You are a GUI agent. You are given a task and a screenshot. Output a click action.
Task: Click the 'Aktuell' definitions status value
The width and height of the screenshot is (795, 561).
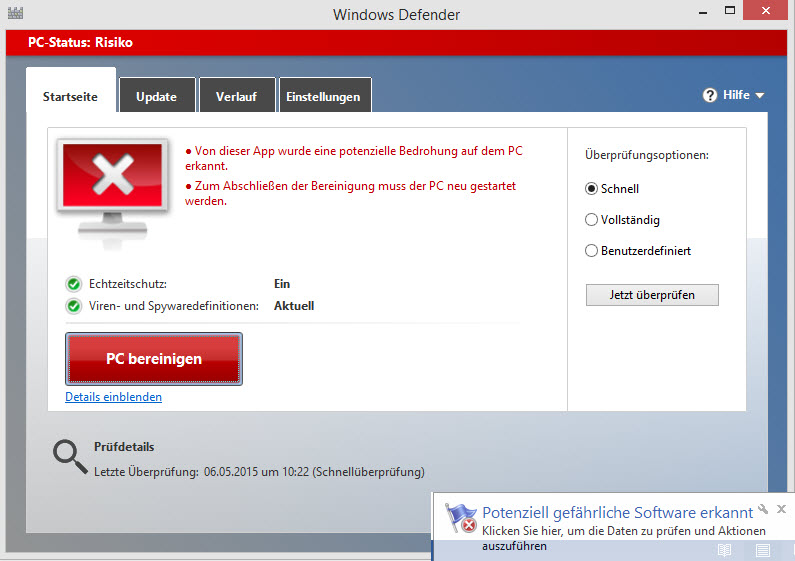pos(294,306)
